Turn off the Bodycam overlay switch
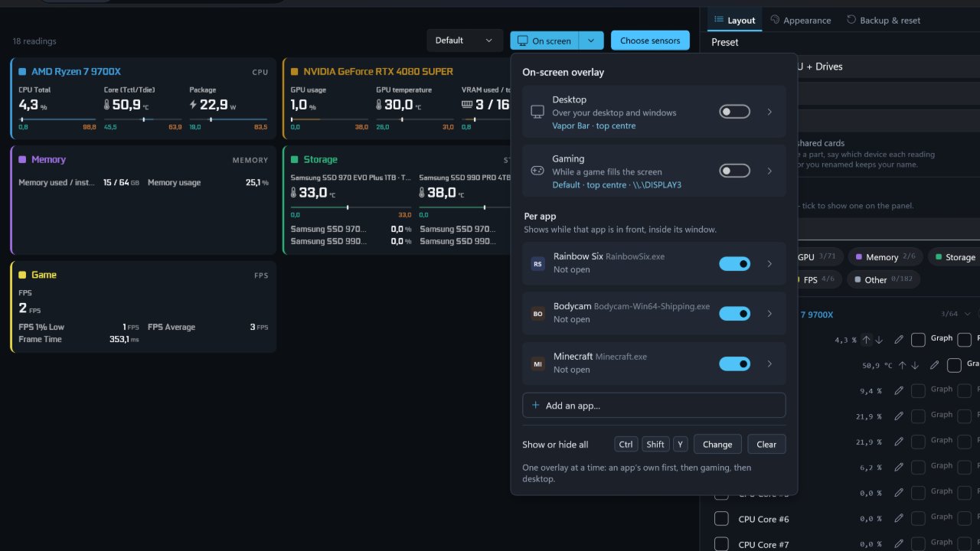This screenshot has width=980, height=551. pyautogui.click(x=734, y=314)
